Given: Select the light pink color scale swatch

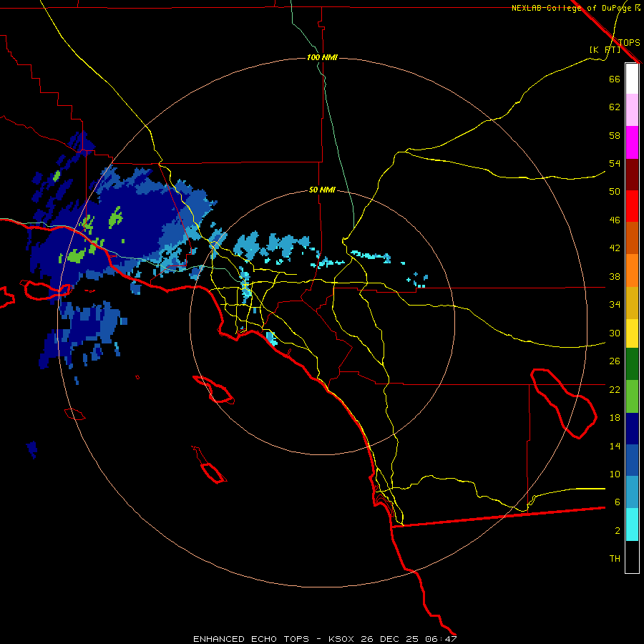Looking at the screenshot, I should pyautogui.click(x=632, y=110).
